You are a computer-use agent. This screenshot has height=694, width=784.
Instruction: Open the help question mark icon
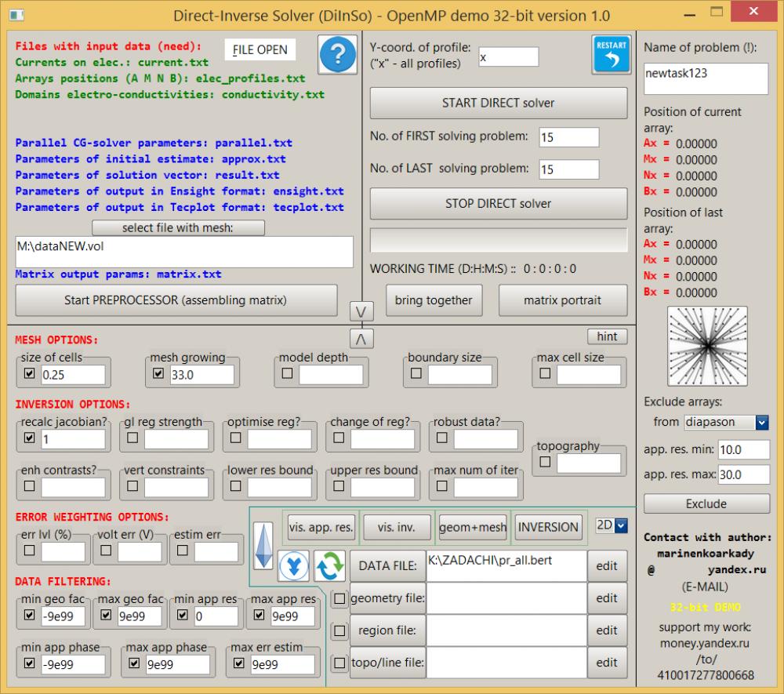point(337,55)
